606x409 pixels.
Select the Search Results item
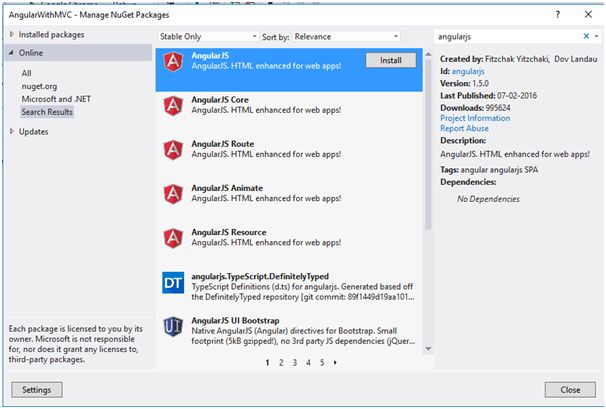(x=47, y=112)
